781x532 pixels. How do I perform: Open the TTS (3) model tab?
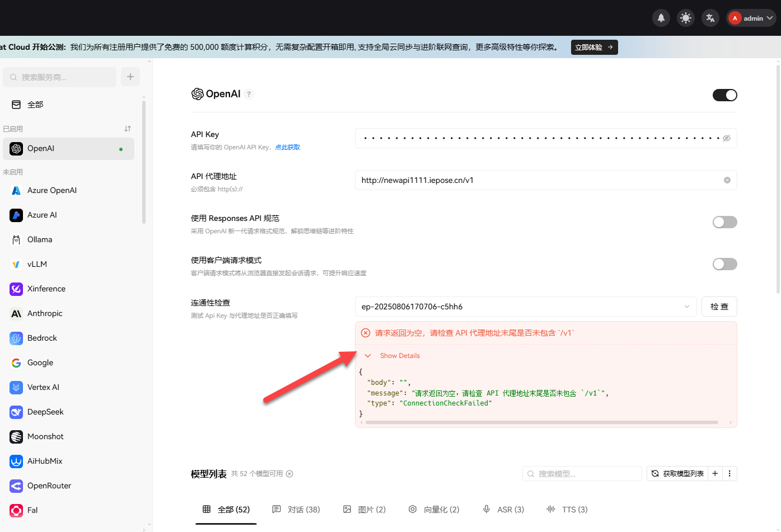(x=567, y=509)
